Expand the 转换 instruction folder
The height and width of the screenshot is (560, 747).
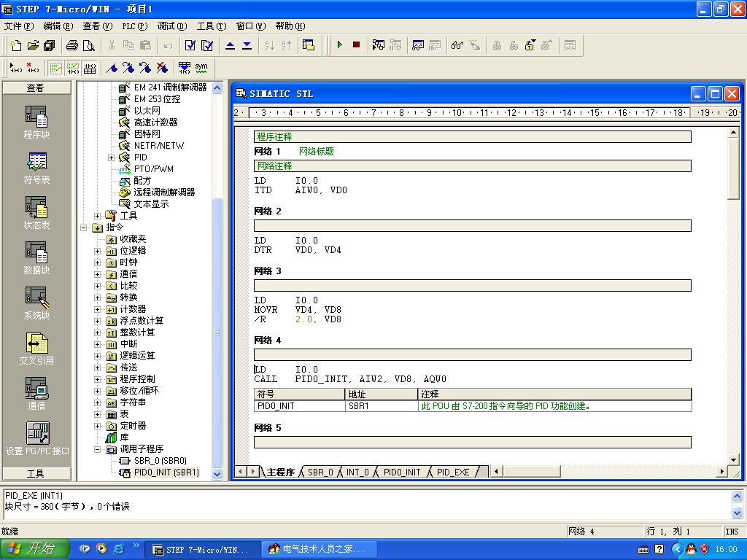97,297
